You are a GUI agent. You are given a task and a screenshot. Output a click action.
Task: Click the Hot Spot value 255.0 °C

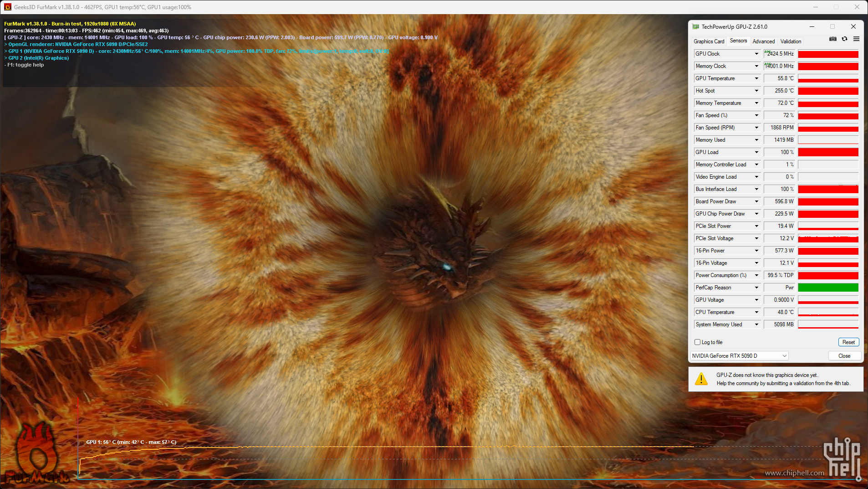coord(779,91)
